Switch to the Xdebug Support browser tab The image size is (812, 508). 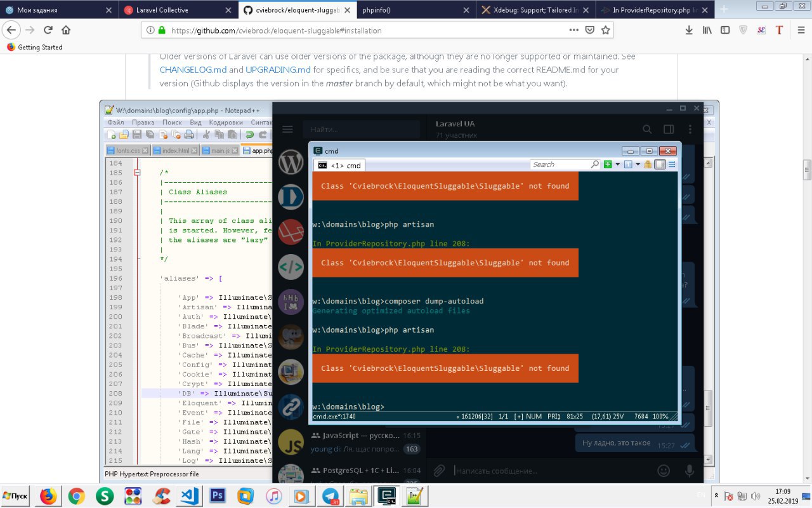click(x=536, y=10)
